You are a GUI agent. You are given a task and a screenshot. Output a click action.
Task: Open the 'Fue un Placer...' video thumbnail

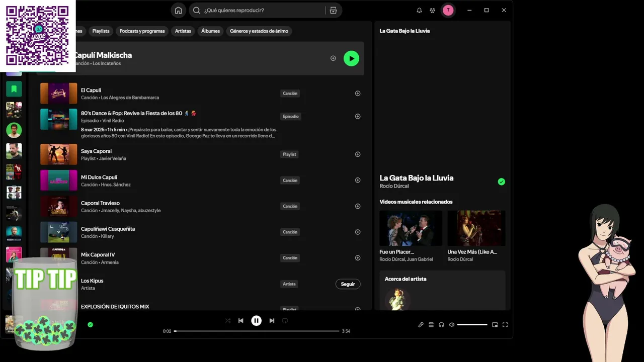(411, 228)
